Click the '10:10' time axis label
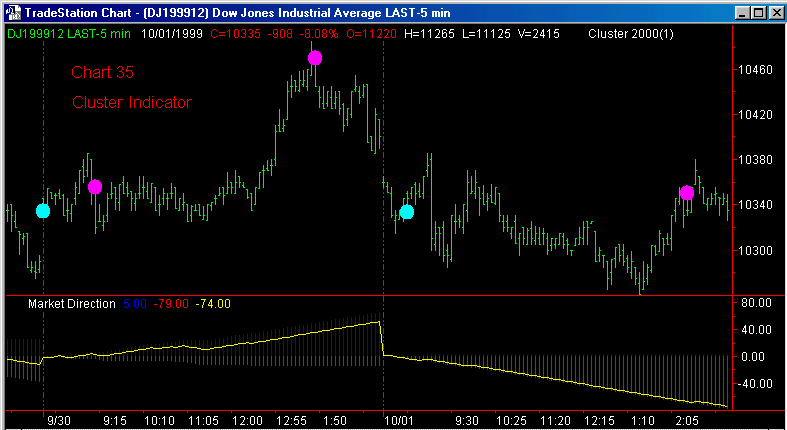The width and height of the screenshot is (787, 430). click(159, 420)
